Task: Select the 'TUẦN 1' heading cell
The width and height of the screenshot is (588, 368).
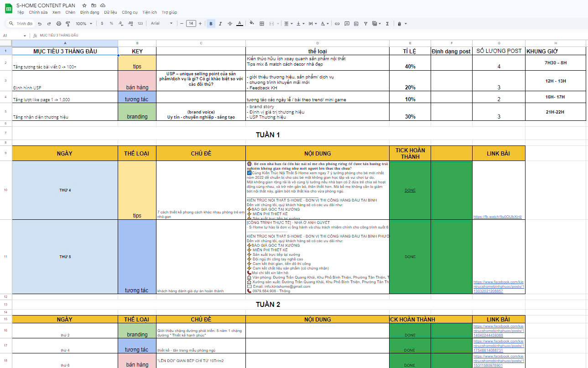Action: click(268, 134)
